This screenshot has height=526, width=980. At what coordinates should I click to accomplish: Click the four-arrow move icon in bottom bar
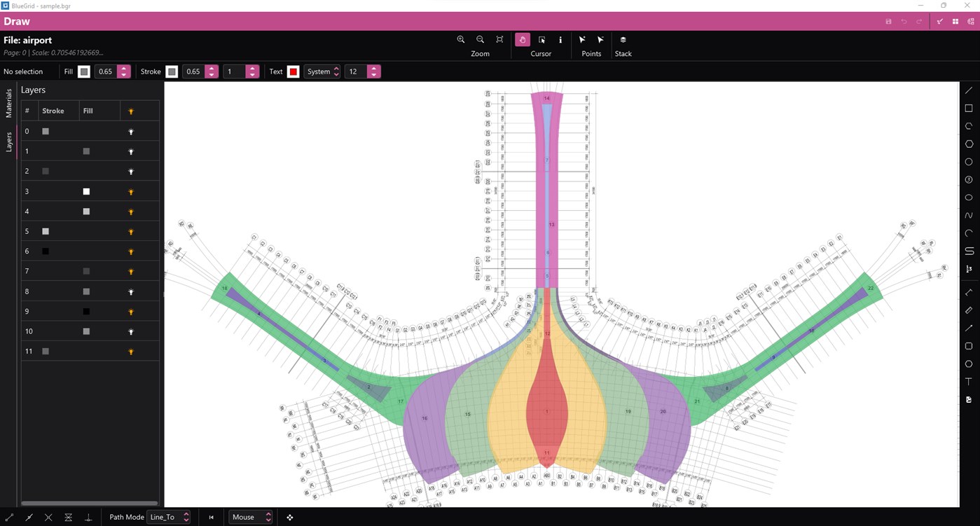point(289,517)
